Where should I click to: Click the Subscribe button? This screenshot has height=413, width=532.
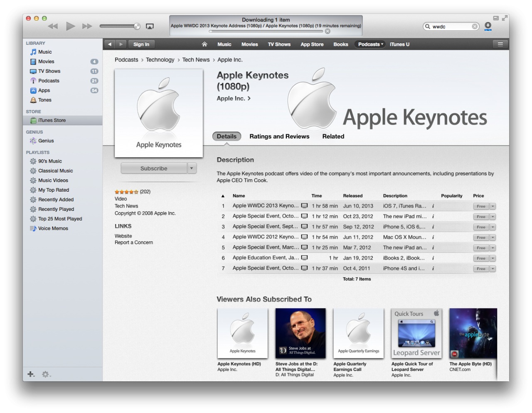pos(154,168)
